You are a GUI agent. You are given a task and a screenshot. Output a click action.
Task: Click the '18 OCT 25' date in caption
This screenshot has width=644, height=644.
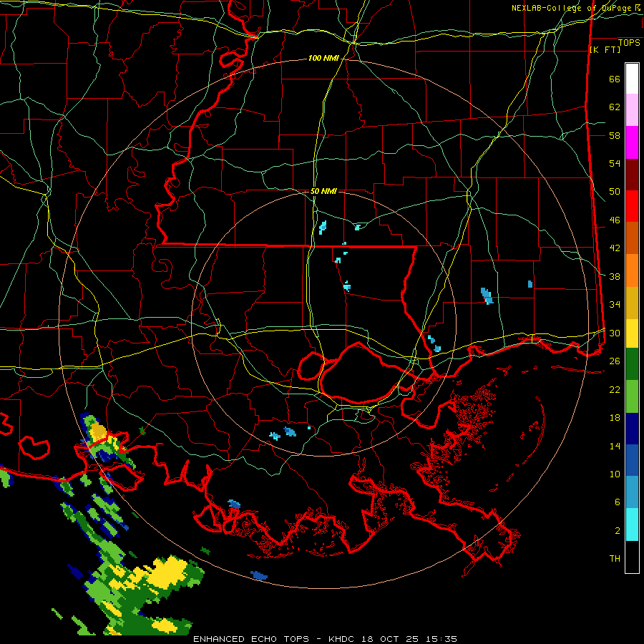pos(391,639)
